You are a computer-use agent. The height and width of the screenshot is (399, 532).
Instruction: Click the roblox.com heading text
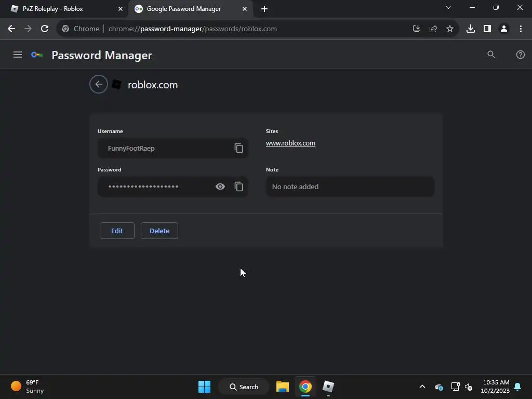153,85
